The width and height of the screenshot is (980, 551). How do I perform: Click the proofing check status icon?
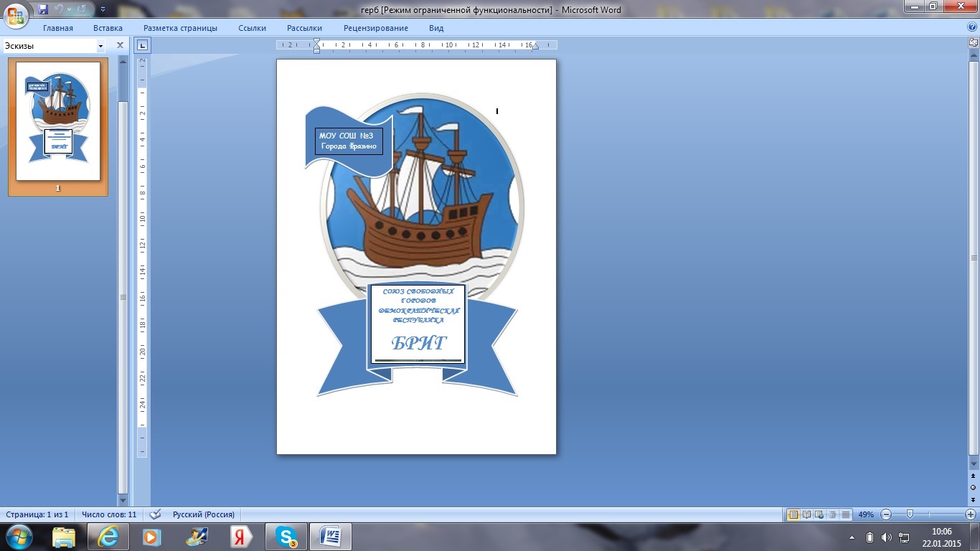[155, 514]
